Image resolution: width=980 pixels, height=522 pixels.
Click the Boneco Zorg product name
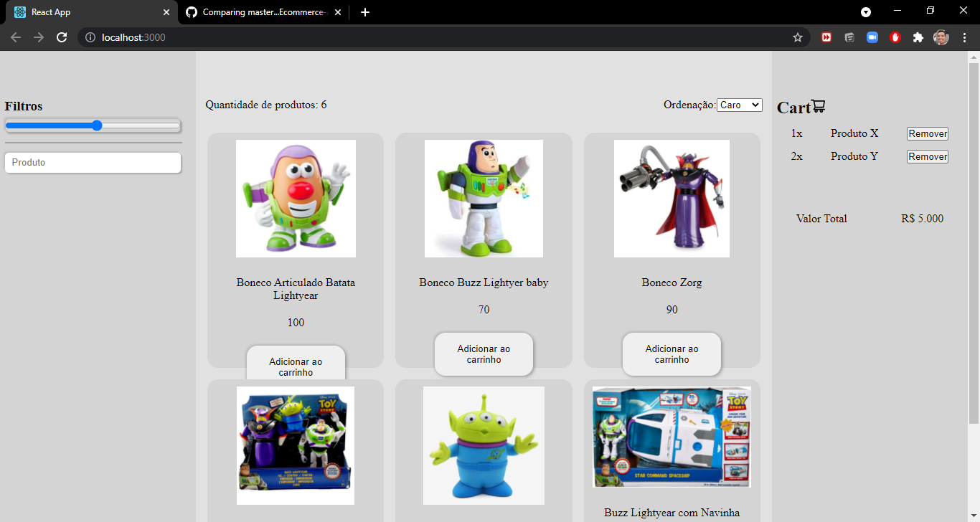(x=672, y=283)
